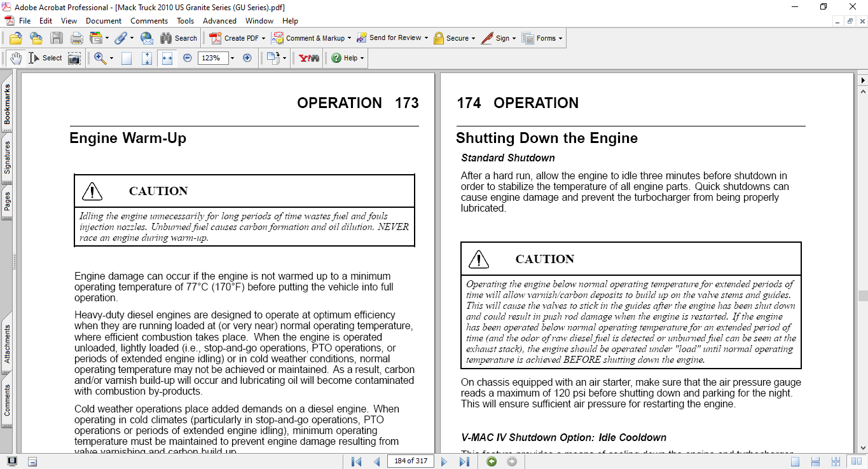Viewport: 868px width, 469px height.
Task: Open the Document menu
Action: [x=104, y=21]
